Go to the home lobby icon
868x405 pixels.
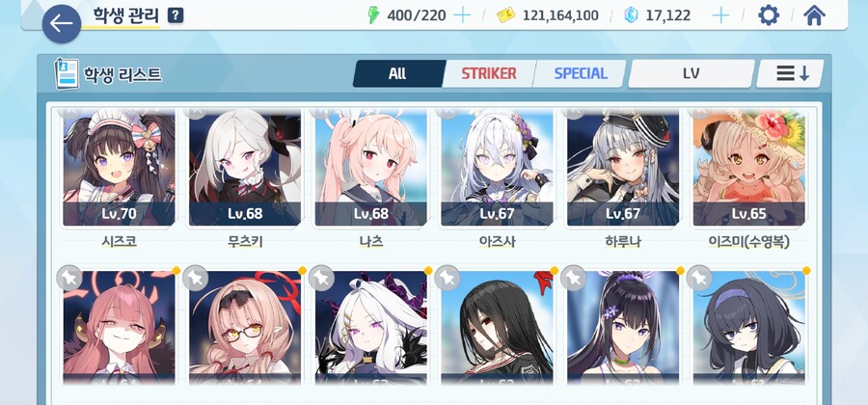point(814,14)
